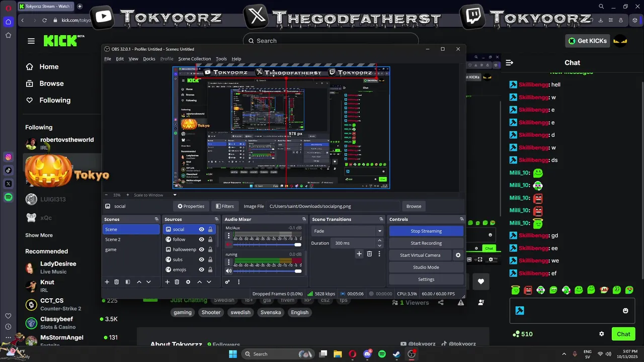Remove selected source using Sources trash icon
Screen dimensions: 644x362
pos(177,282)
